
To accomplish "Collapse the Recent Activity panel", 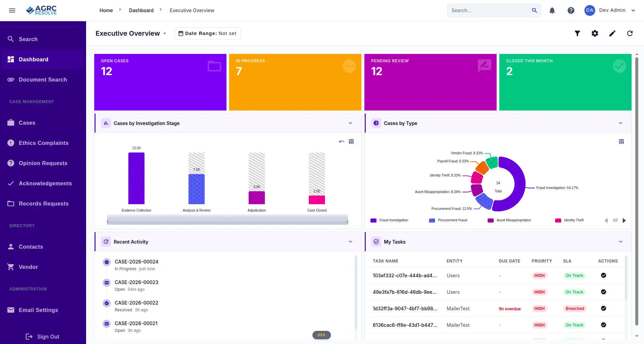I will click(350, 242).
